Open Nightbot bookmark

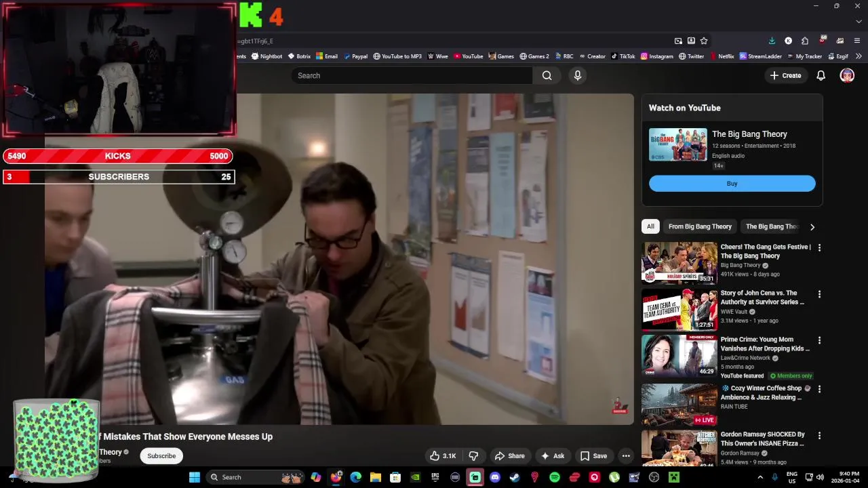tap(267, 56)
